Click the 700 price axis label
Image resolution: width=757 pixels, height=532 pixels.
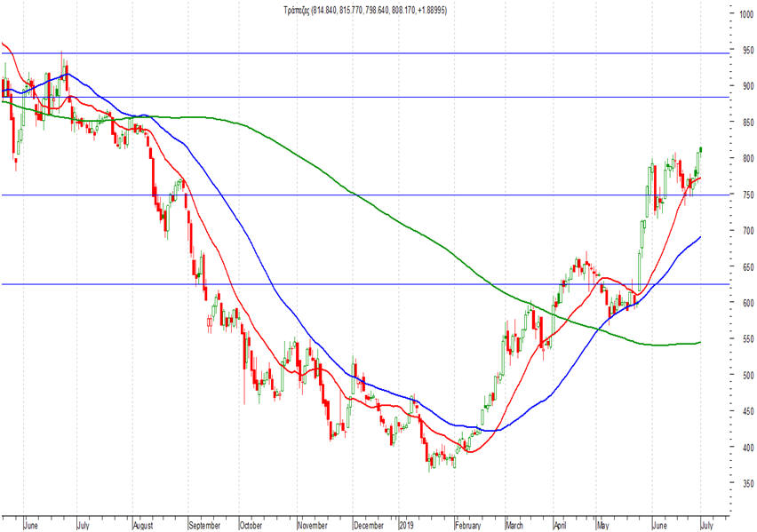coord(747,231)
